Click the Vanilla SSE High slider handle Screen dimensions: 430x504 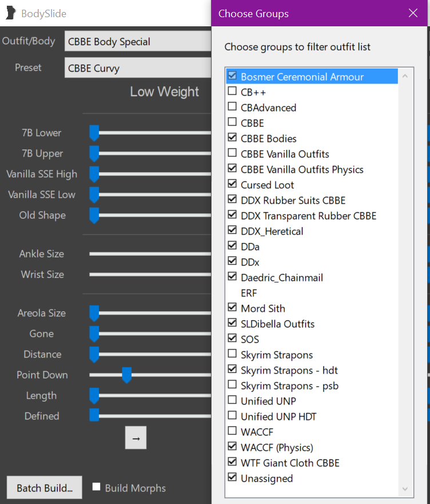pos(94,174)
